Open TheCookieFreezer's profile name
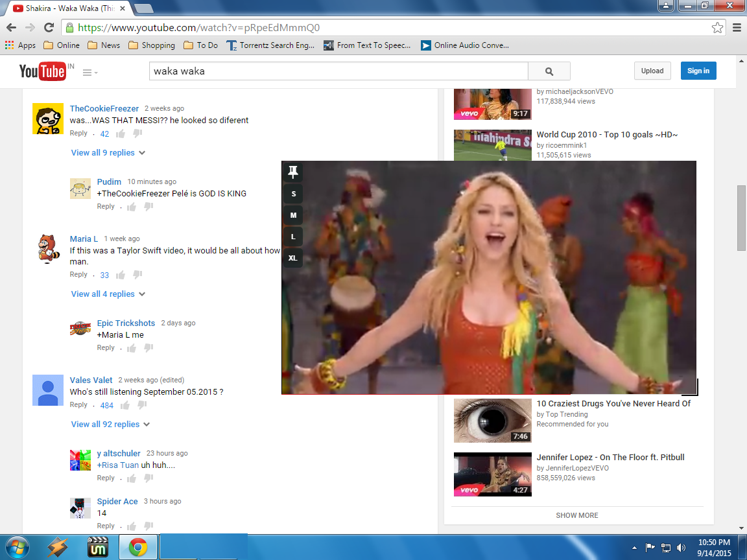This screenshot has height=560, width=747. [104, 109]
